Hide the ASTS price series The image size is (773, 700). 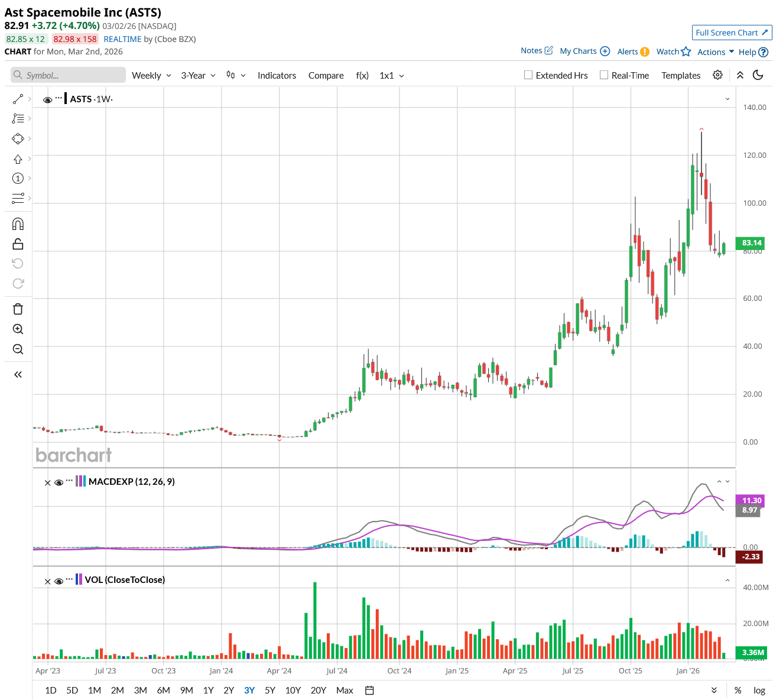coord(47,99)
